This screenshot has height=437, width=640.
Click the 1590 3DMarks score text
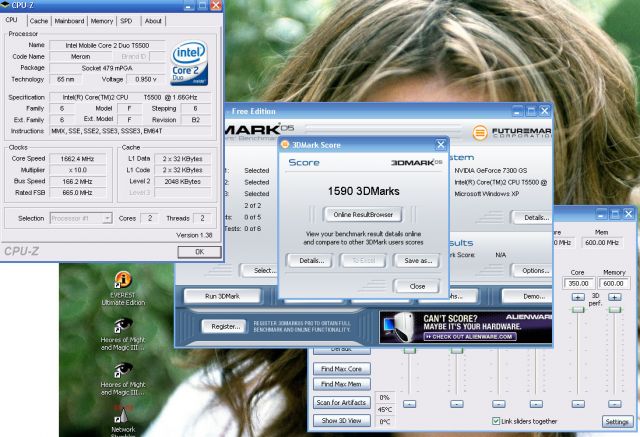364,191
